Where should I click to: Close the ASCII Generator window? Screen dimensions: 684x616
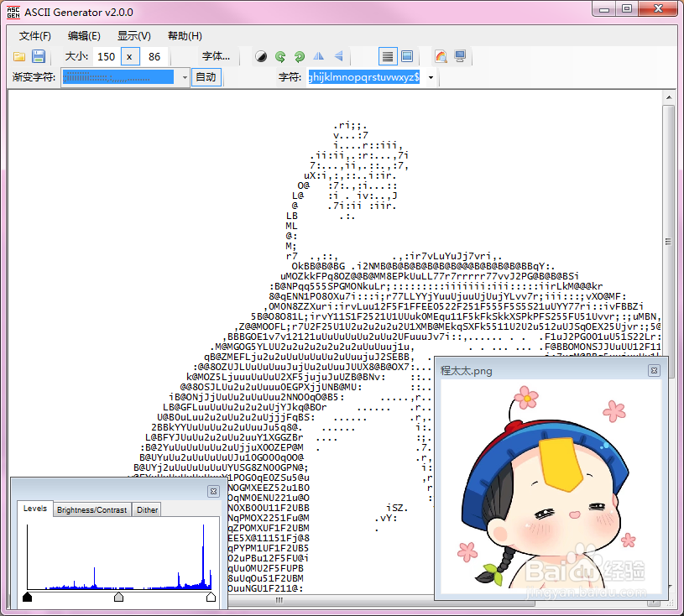[x=659, y=9]
